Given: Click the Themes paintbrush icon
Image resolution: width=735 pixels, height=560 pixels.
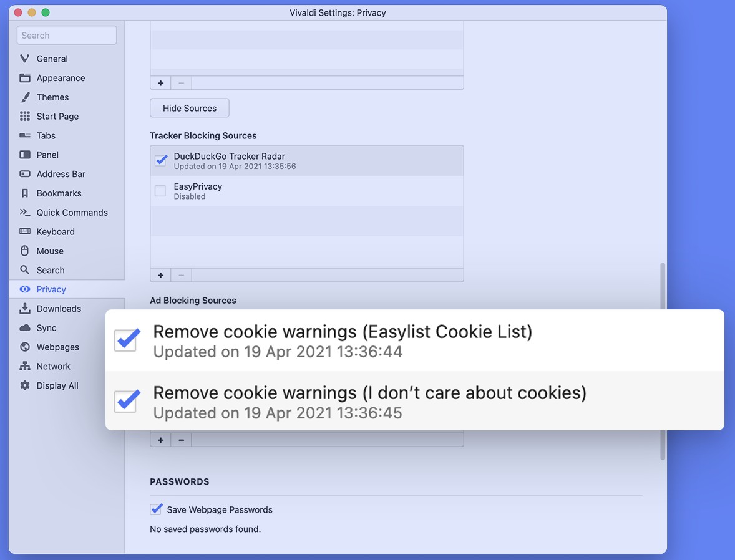Looking at the screenshot, I should point(25,97).
